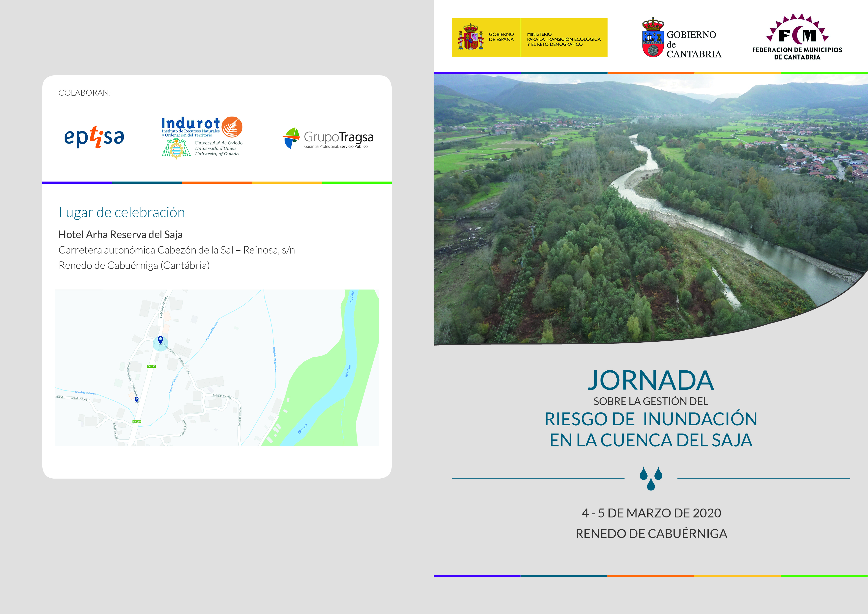Click the small blue map pin
Image resolution: width=868 pixels, height=614 pixels.
tap(137, 399)
